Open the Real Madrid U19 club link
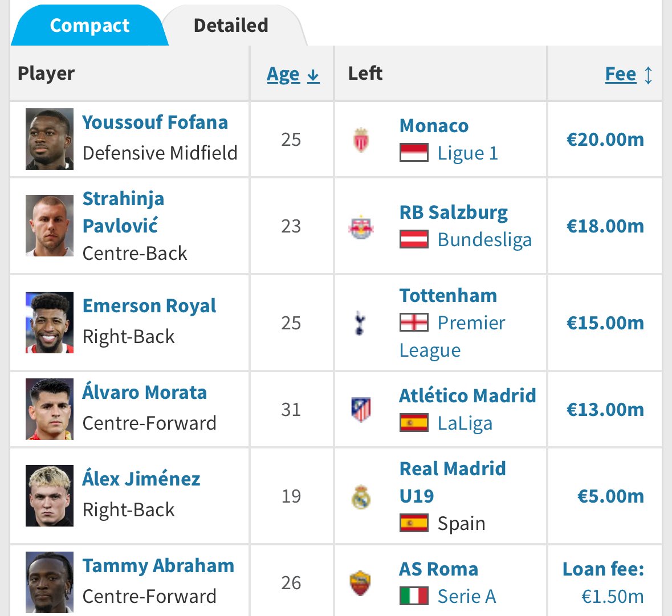Screen dimensions: 672x616 (x=453, y=482)
